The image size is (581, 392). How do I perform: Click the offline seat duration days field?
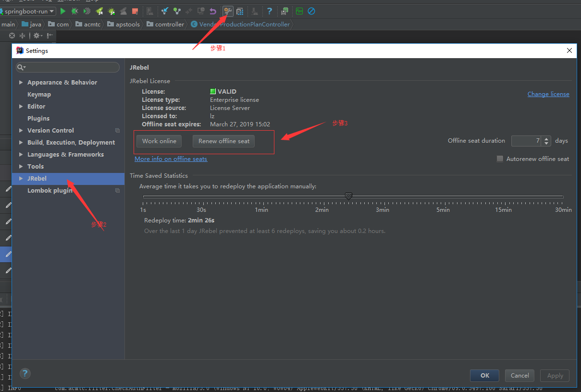pos(527,141)
